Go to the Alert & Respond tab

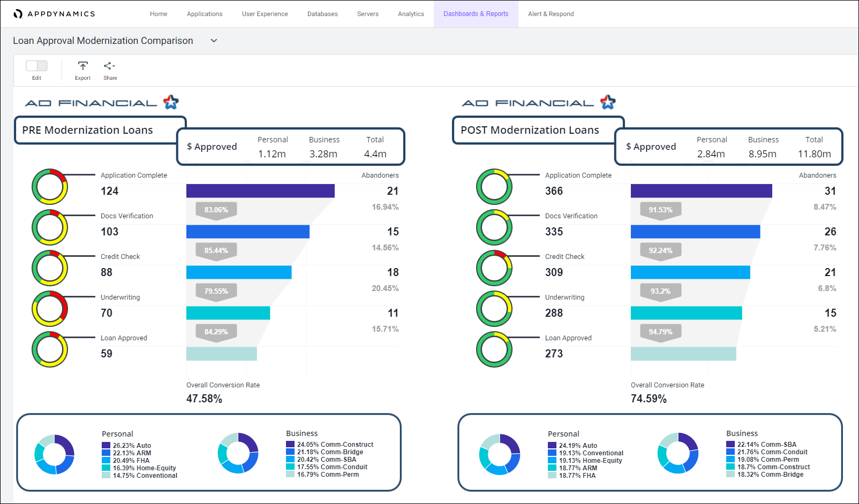click(551, 14)
